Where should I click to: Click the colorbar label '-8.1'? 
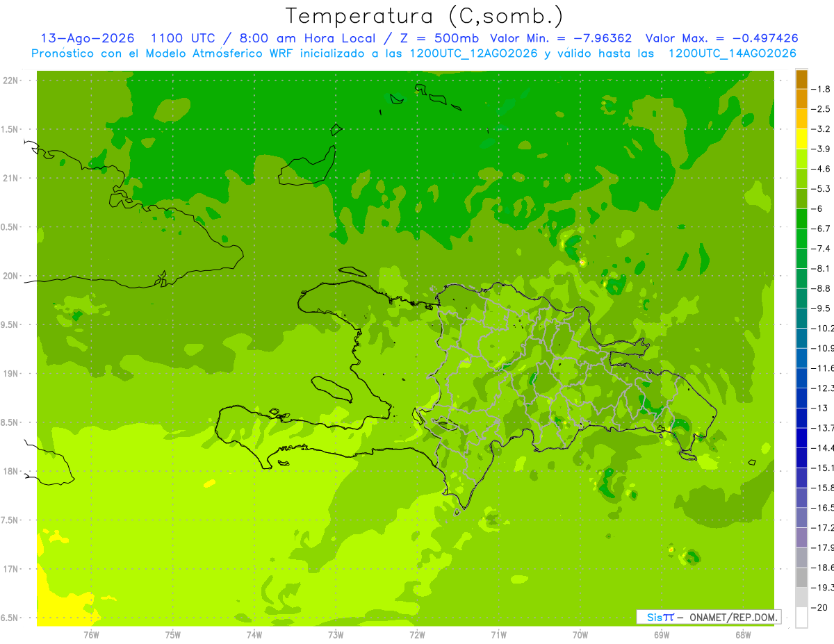pyautogui.click(x=822, y=268)
